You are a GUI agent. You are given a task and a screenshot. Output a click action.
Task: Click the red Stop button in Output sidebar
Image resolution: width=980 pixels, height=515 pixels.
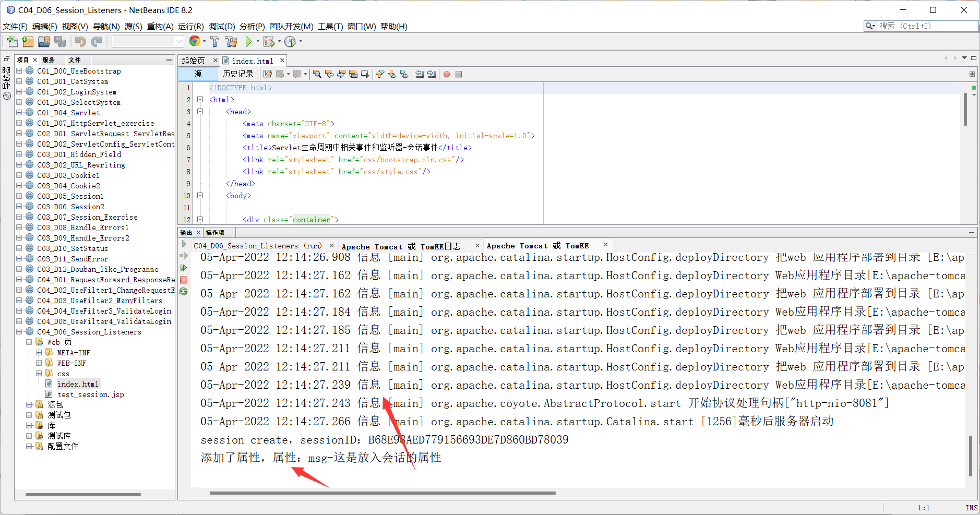(184, 280)
